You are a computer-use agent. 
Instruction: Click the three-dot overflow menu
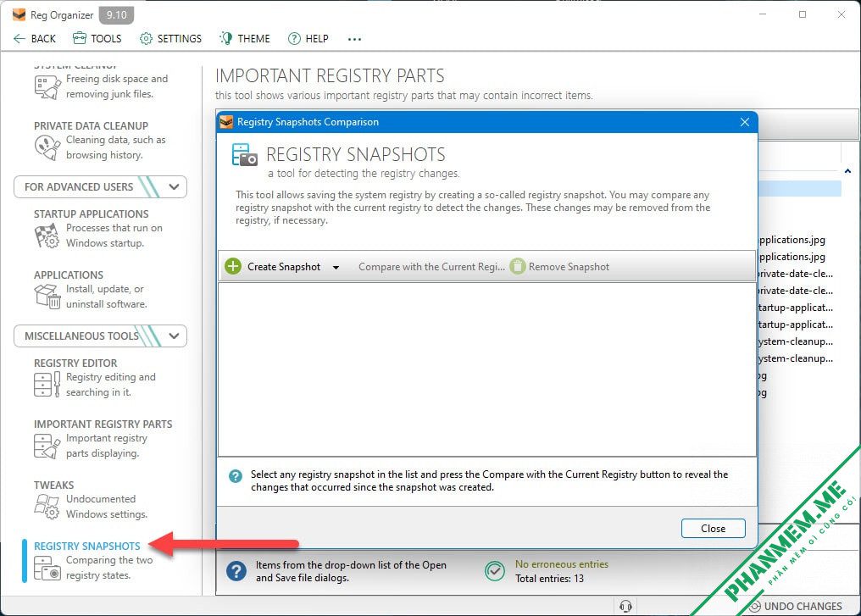click(354, 39)
